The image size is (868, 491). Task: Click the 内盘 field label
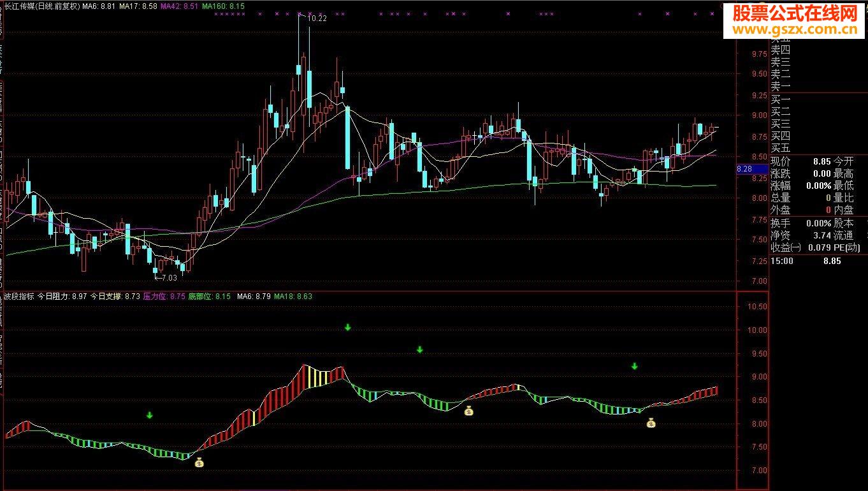pos(844,210)
